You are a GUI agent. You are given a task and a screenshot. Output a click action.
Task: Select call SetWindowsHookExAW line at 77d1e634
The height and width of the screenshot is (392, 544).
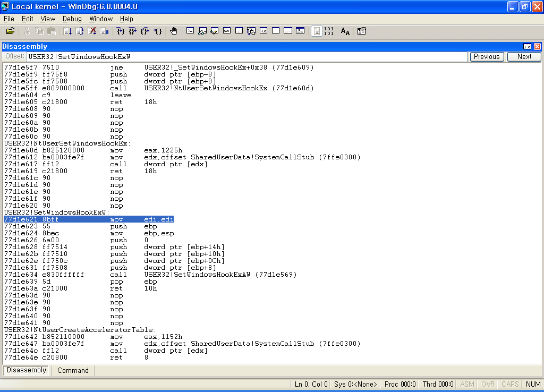point(150,275)
